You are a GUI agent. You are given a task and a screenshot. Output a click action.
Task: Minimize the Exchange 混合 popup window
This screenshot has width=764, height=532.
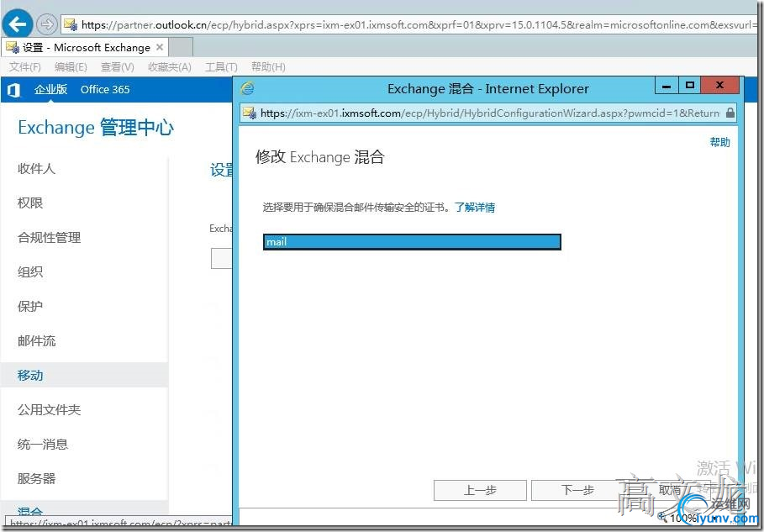[x=667, y=87]
